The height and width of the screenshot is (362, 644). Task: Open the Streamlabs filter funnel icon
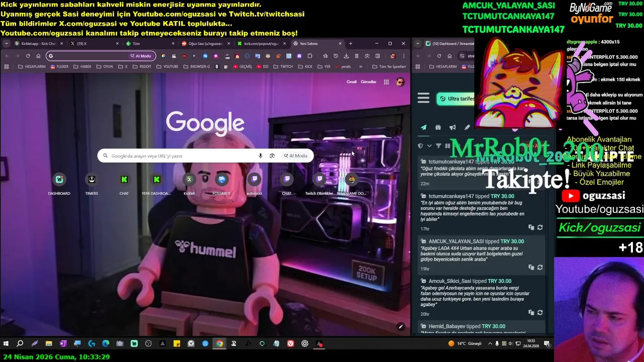tap(438, 146)
